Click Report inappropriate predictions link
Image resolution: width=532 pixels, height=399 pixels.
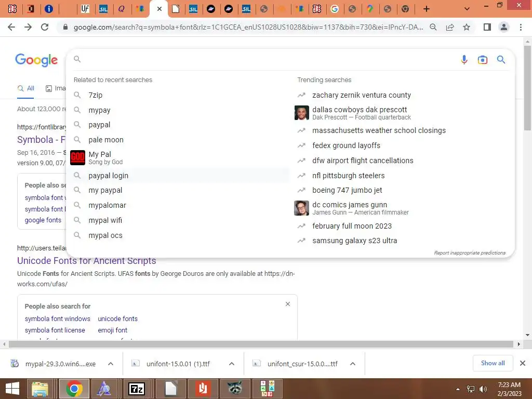point(470,253)
